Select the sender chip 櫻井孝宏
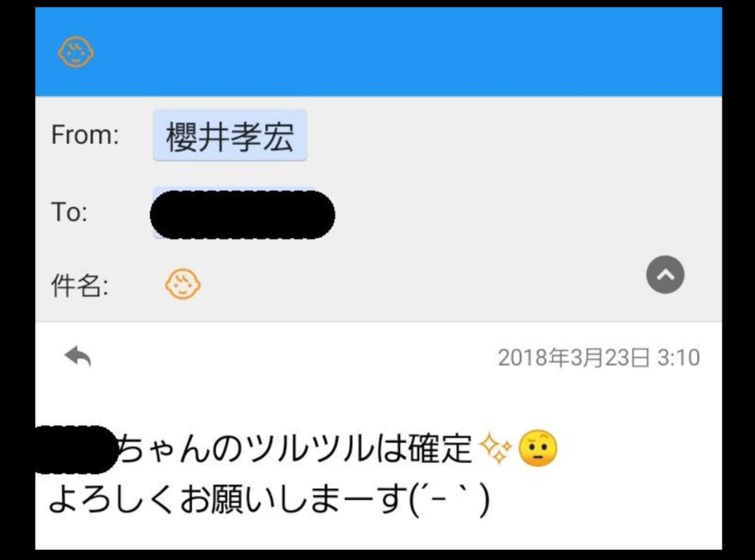Viewport: 755px width, 560px height. coord(230,136)
